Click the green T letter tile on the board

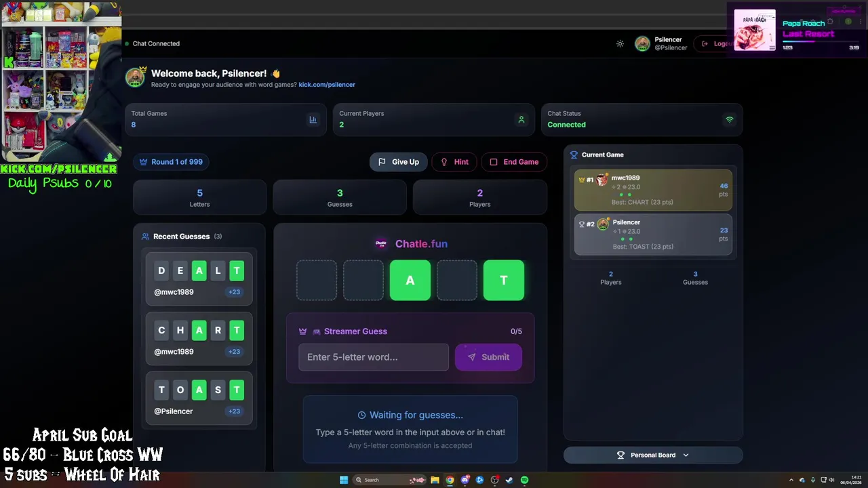504,280
